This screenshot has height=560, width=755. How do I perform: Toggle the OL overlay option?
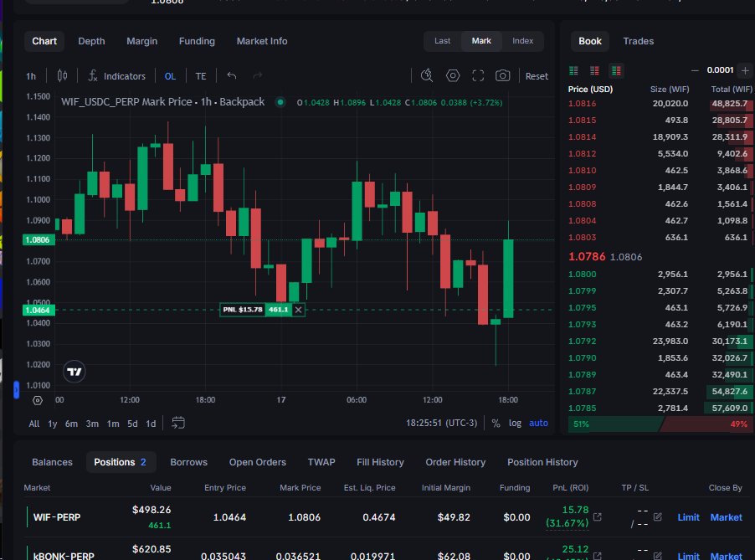(x=170, y=76)
